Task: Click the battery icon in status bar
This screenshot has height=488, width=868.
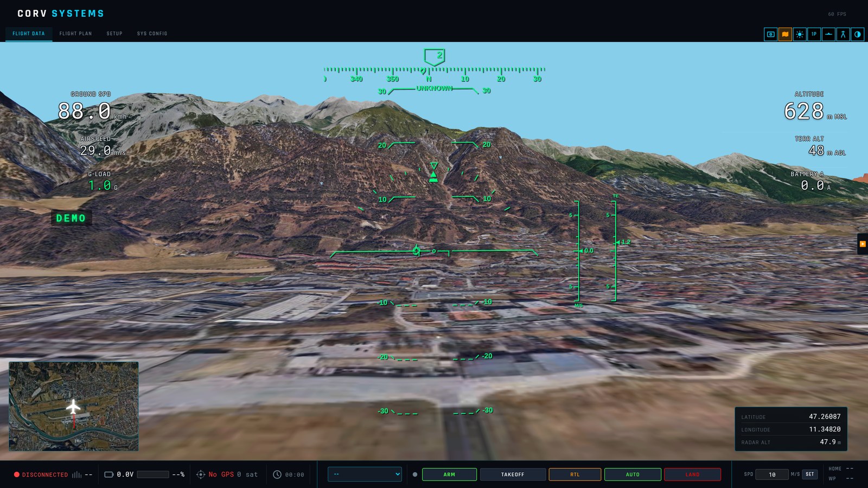Action: (x=108, y=474)
